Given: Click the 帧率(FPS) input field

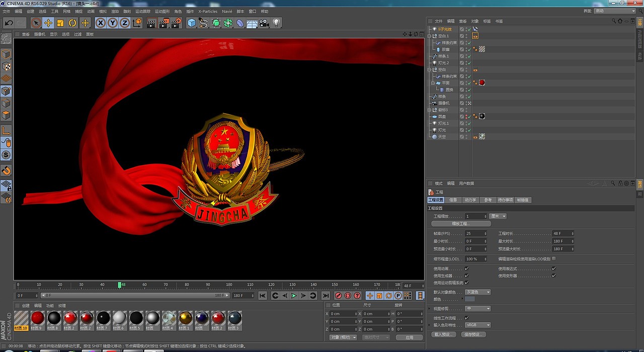Looking at the screenshot, I should click(476, 234).
